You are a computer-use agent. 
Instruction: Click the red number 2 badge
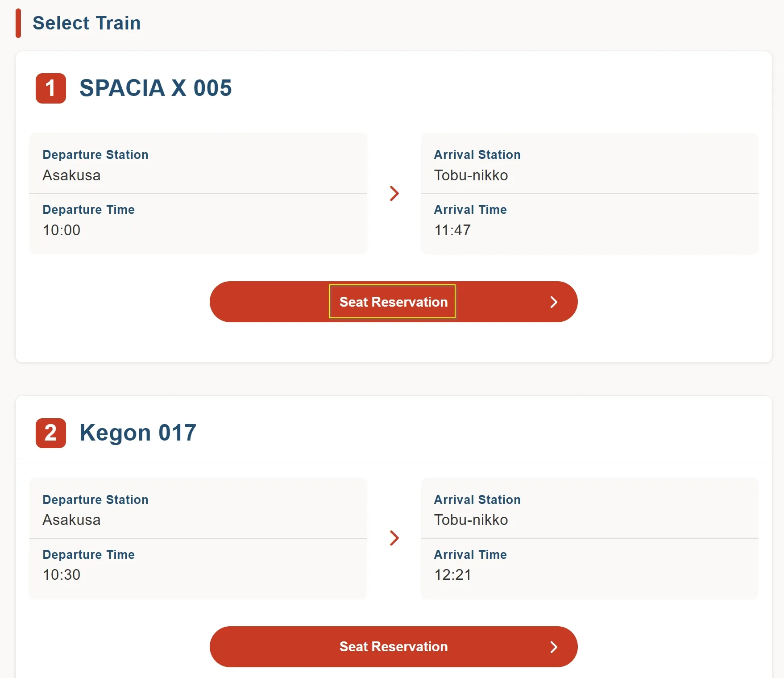click(51, 433)
